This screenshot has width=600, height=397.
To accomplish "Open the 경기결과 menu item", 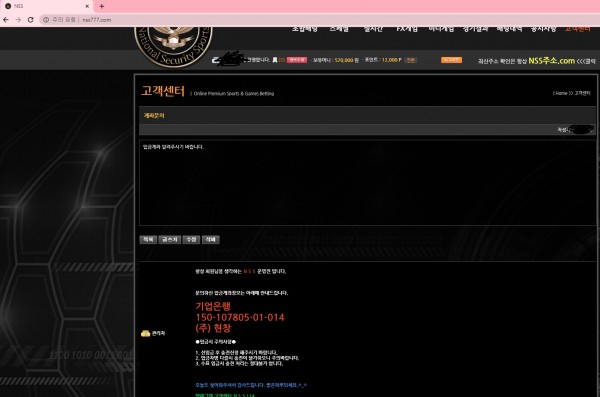I will 476,29.
